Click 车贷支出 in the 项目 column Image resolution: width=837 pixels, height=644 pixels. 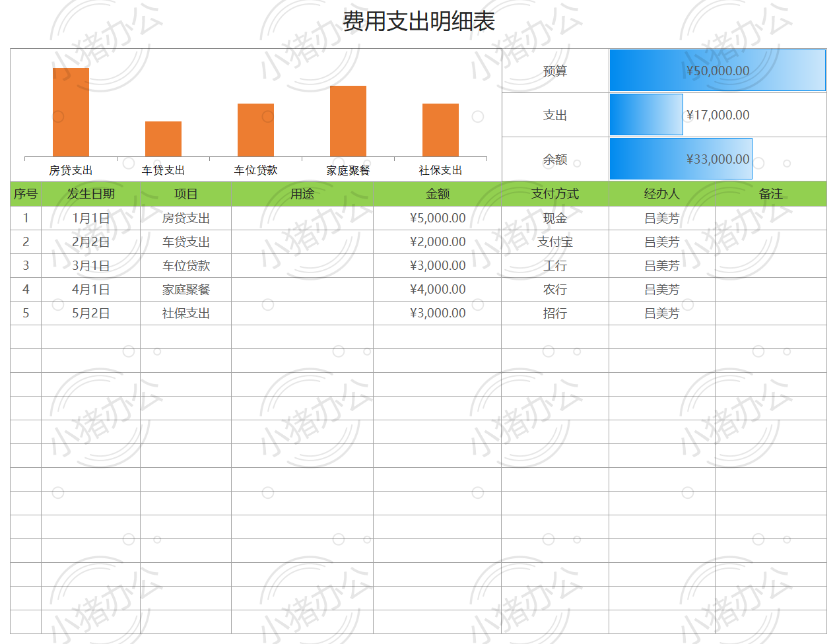pos(185,242)
